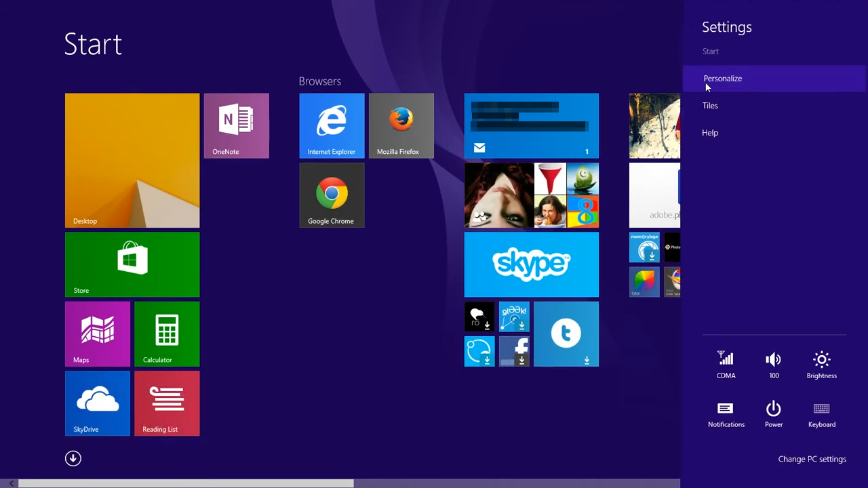This screenshot has height=488, width=868.
Task: Open the Internet Explorer tile
Action: 332,125
